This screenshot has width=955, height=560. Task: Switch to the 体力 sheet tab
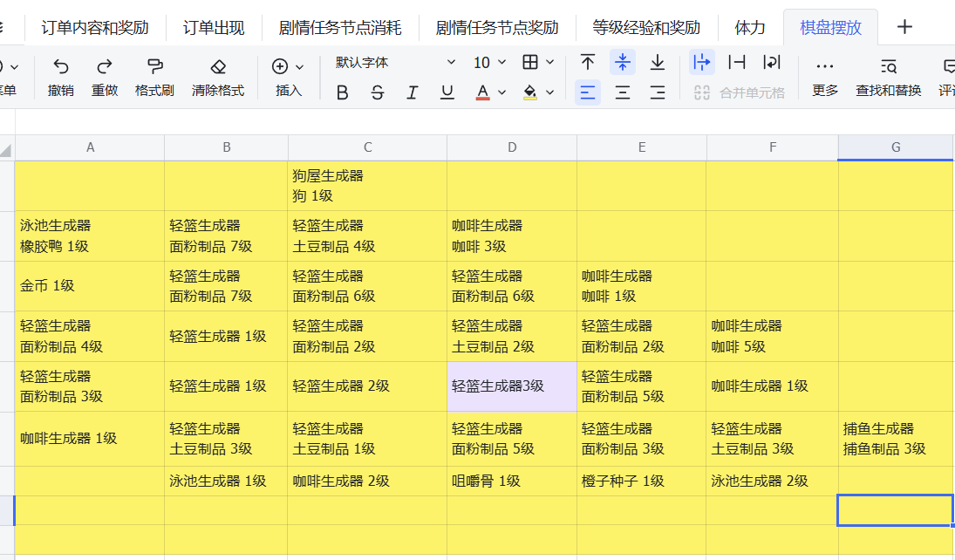pyautogui.click(x=750, y=27)
